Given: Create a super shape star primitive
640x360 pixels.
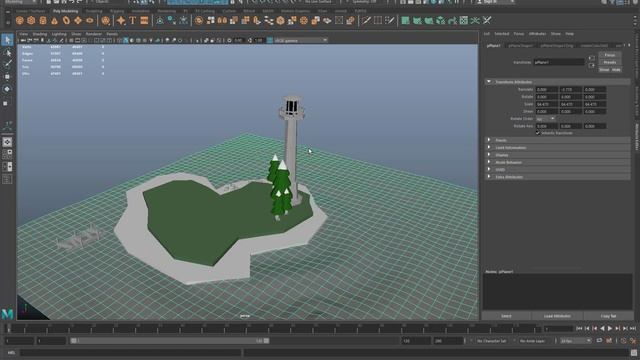Looking at the screenshot, I should pos(121,20).
